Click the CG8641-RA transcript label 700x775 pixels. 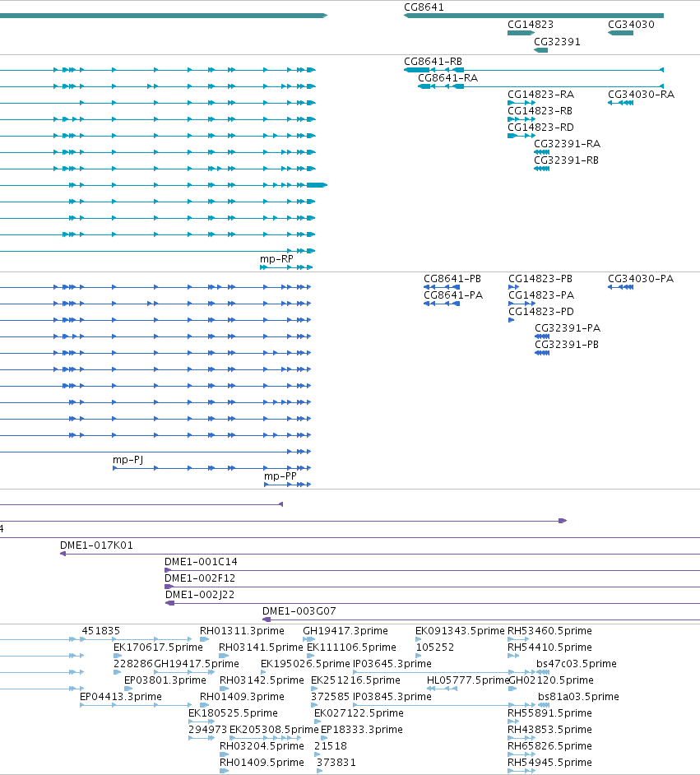coord(447,78)
